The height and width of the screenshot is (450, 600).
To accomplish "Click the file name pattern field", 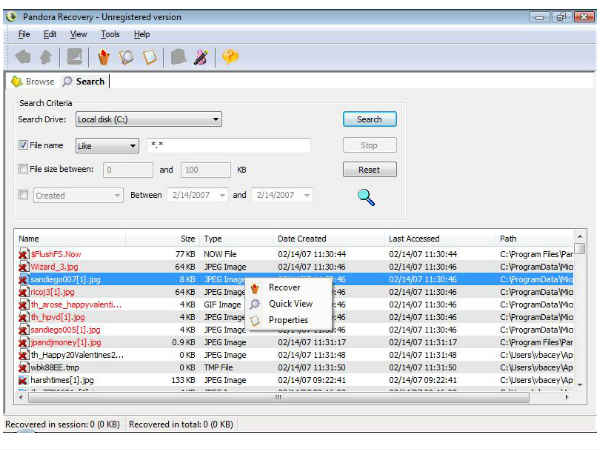I will [229, 145].
